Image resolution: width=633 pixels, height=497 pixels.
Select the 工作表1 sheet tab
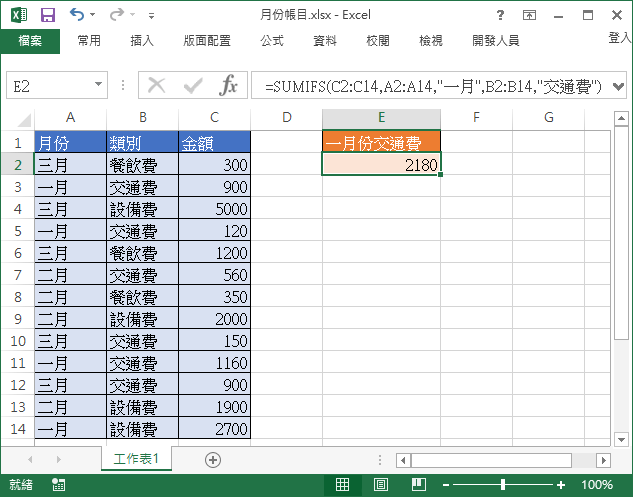point(136,459)
